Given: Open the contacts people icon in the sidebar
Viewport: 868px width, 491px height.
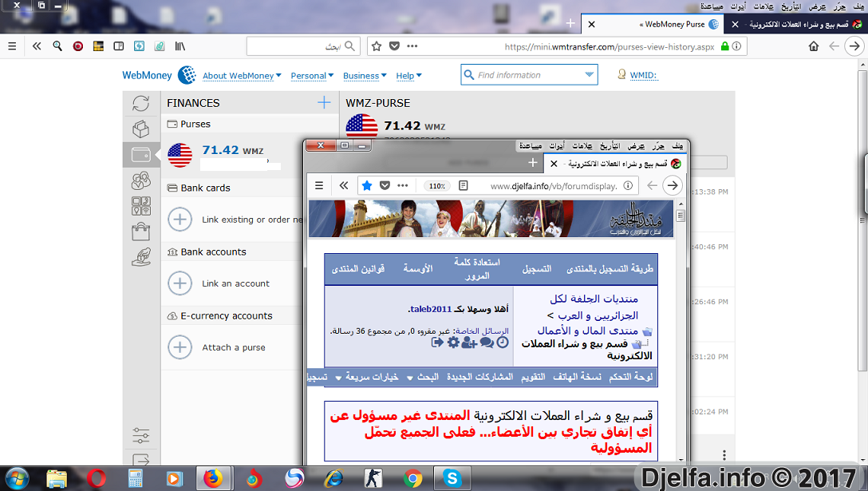Looking at the screenshot, I should coord(140,180).
